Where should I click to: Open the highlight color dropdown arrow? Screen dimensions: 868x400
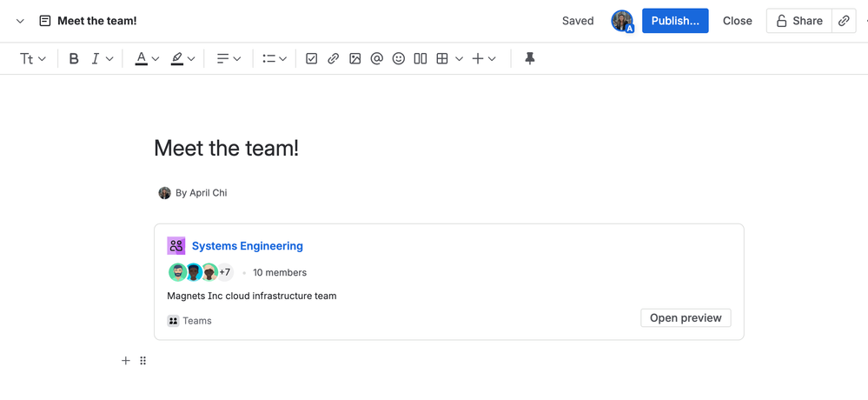(191, 59)
